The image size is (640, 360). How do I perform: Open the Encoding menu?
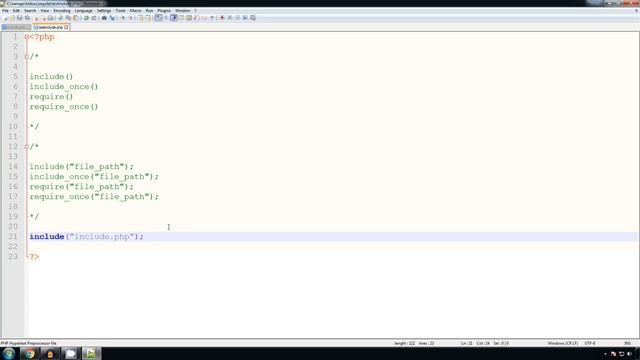pos(62,11)
